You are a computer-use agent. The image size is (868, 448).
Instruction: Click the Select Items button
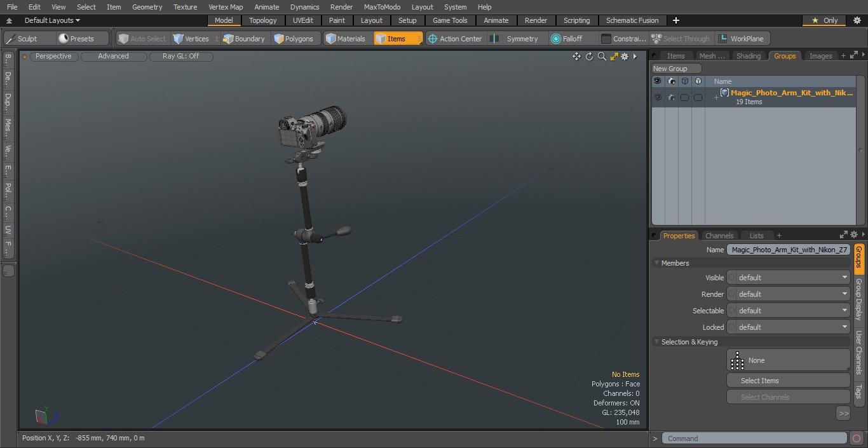pyautogui.click(x=788, y=381)
